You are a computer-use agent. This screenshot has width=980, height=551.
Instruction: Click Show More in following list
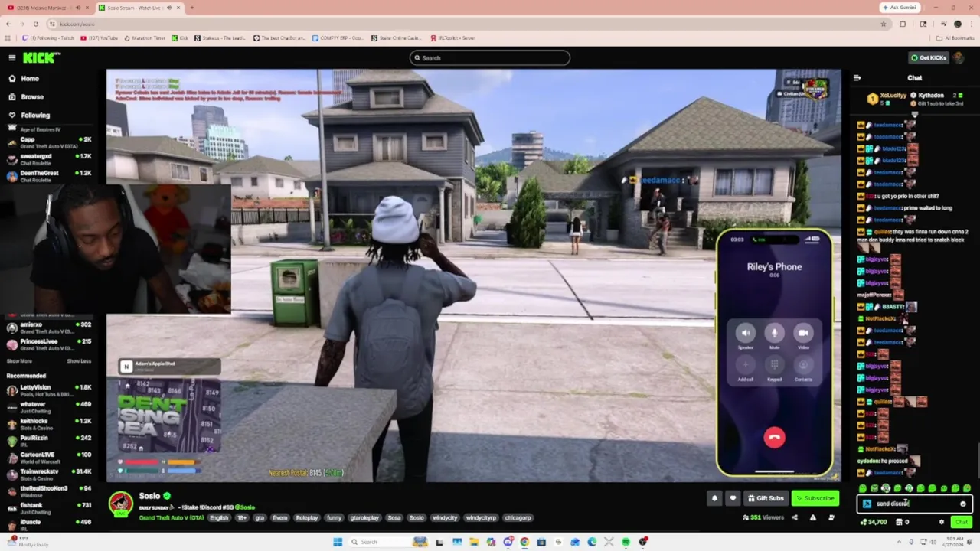[19, 361]
